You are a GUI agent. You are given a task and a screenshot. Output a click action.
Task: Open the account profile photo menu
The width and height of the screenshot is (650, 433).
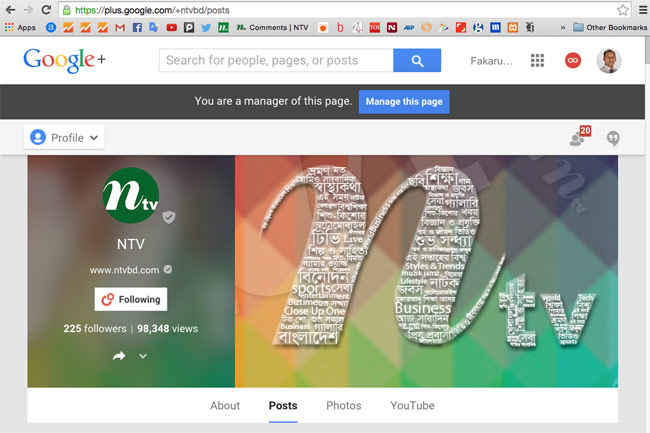[609, 60]
